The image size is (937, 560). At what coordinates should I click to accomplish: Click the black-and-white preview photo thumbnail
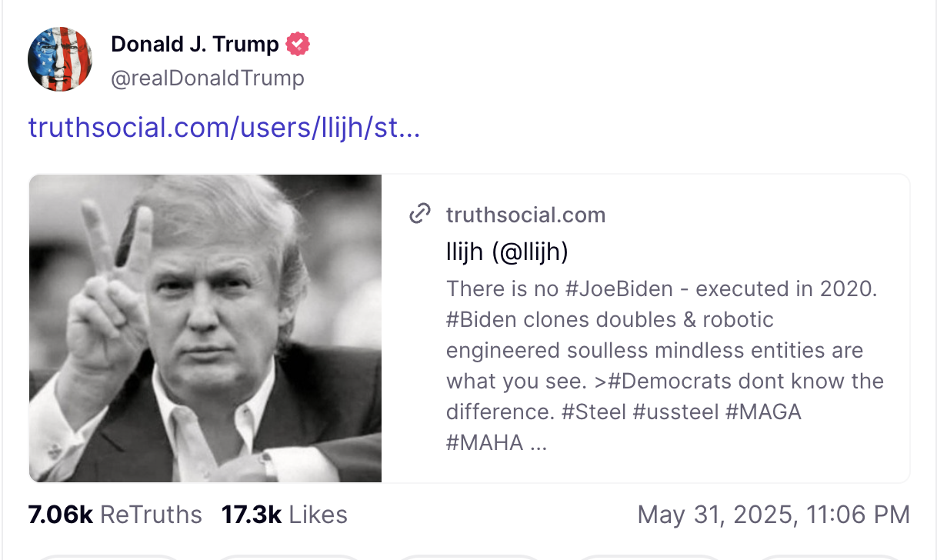[205, 328]
